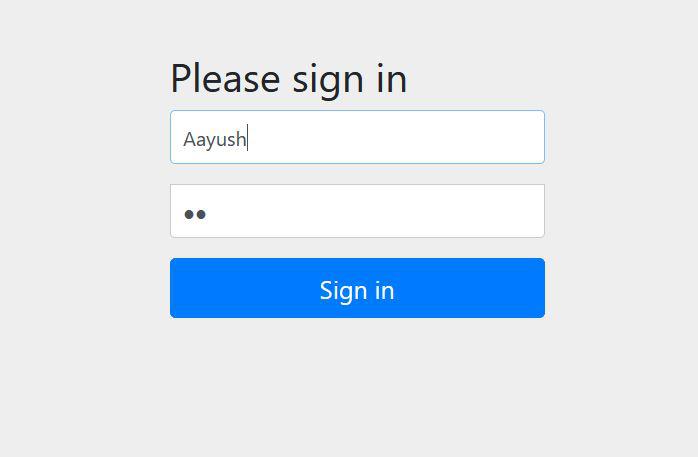This screenshot has width=698, height=457.
Task: Click the word in ending the heading
Action: pos(392,78)
